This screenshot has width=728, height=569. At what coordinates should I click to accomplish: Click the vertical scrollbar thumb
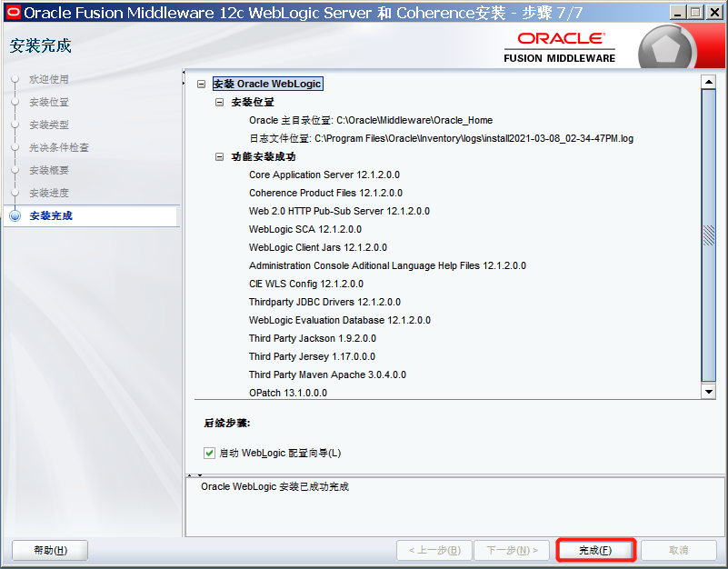(709, 235)
